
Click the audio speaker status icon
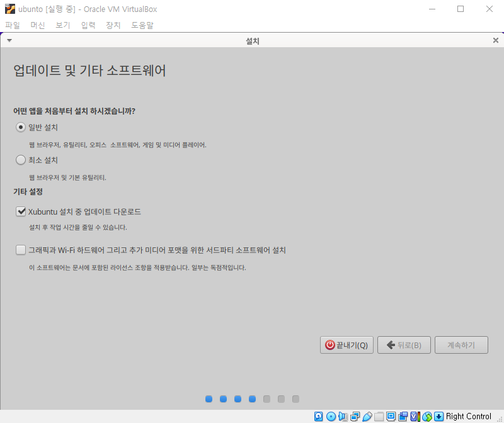(343, 417)
